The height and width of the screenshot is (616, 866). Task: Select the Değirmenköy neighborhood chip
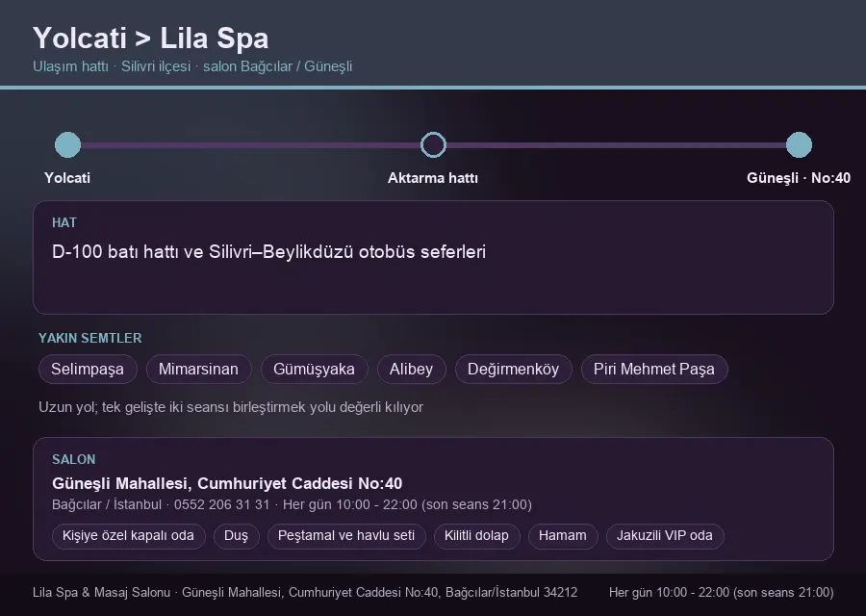click(x=513, y=369)
